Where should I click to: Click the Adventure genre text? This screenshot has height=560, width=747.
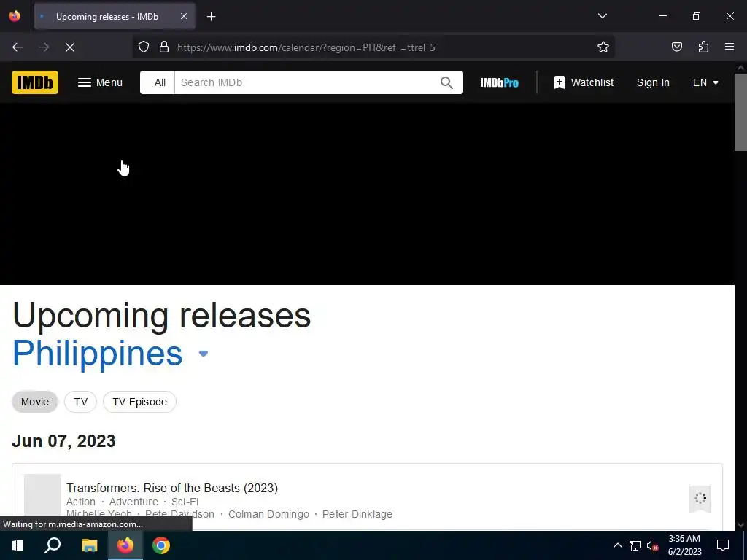133,502
